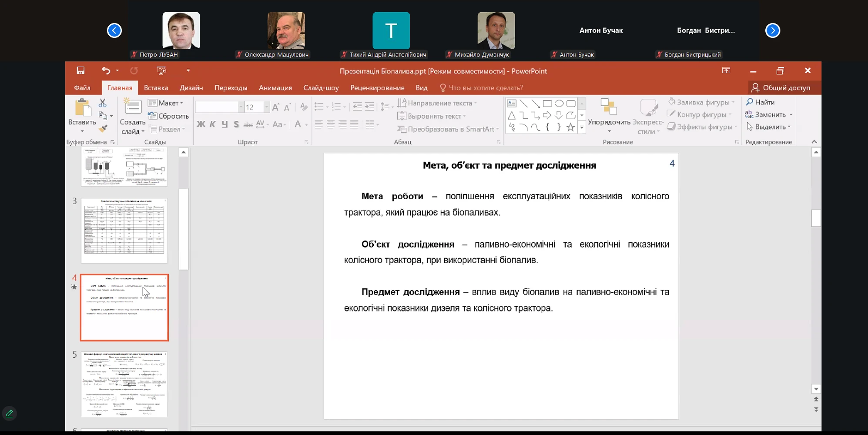Expand the Макет layout dropdown
The image size is (868, 435).
click(166, 103)
